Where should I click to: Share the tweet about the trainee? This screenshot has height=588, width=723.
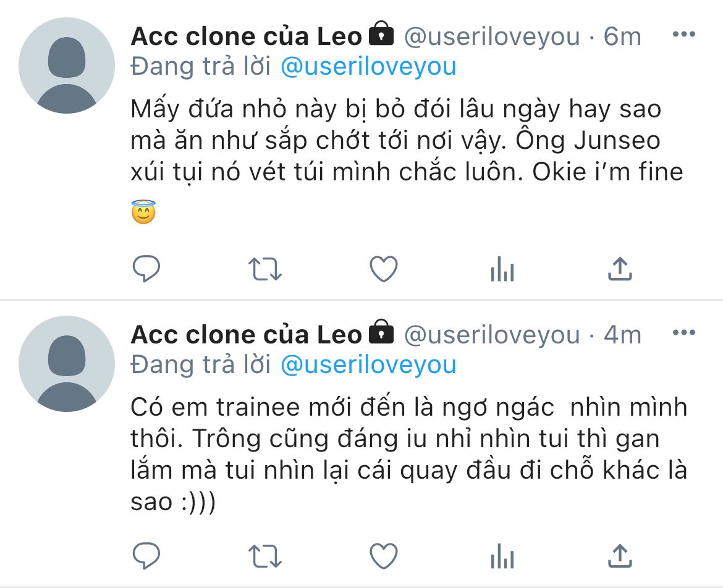(x=620, y=555)
